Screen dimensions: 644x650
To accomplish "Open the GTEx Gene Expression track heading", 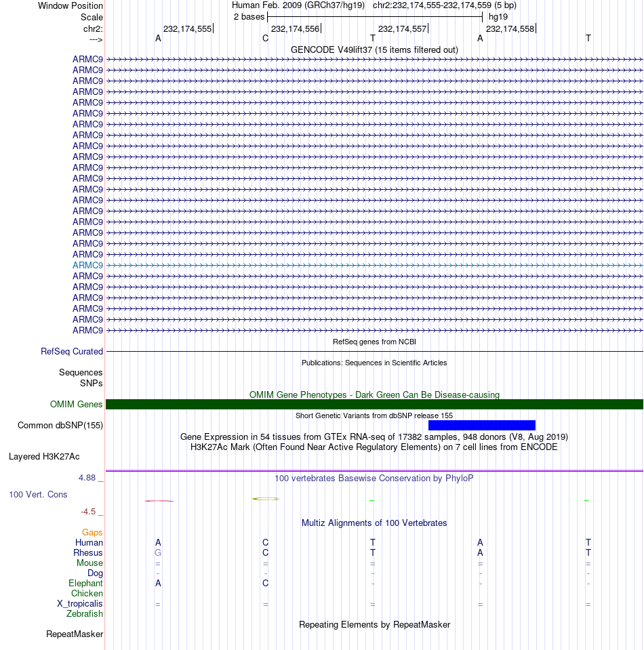I will (374, 437).
